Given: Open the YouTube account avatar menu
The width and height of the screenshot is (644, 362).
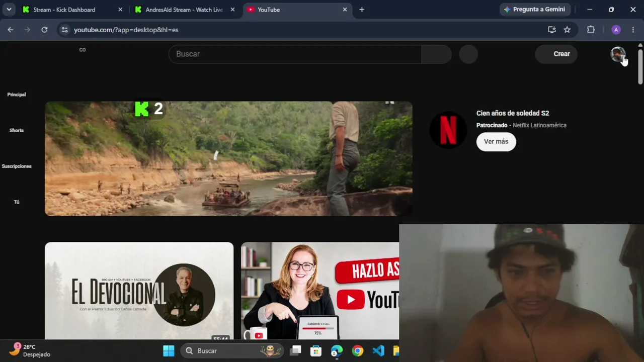Looking at the screenshot, I should point(618,54).
